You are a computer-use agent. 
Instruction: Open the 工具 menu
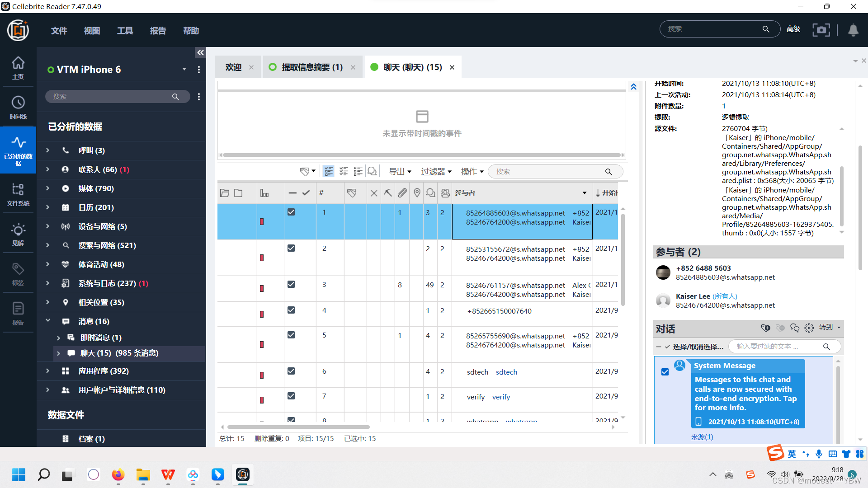[x=125, y=31]
